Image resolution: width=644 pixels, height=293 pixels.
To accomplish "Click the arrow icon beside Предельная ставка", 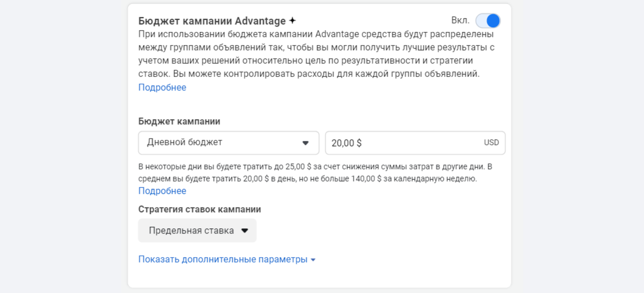I will coord(245,231).
